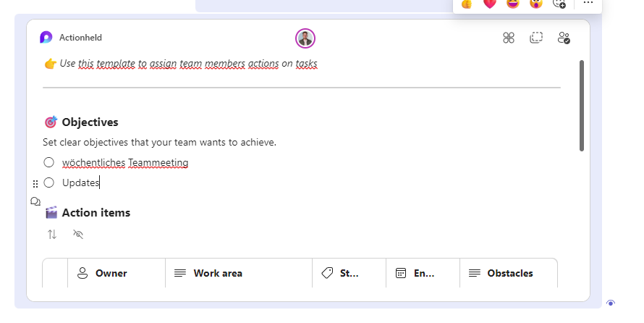Click the target emoji beside Objectives
644x323 pixels.
point(51,122)
